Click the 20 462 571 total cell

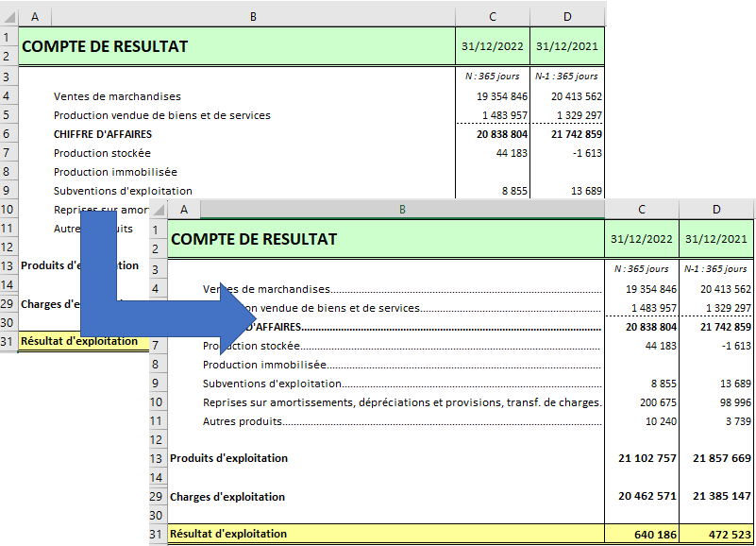(x=642, y=496)
